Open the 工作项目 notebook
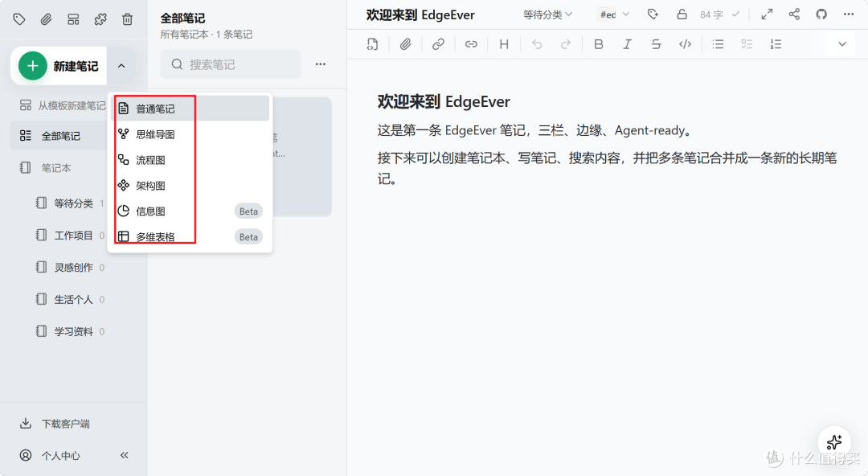The width and height of the screenshot is (868, 476). tap(69, 236)
